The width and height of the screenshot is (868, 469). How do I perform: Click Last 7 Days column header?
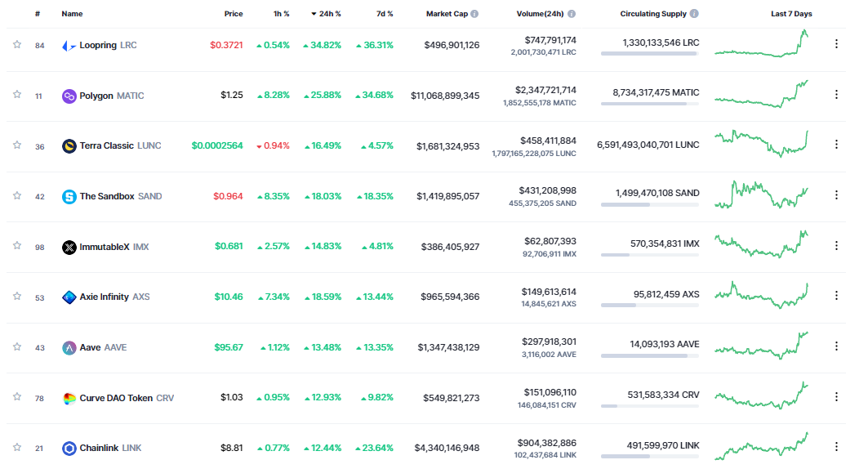[x=791, y=14]
